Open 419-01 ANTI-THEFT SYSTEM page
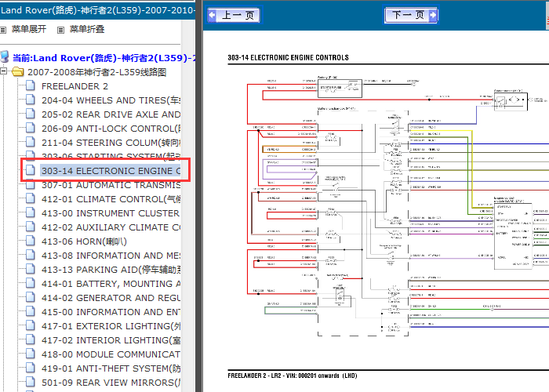 (111, 368)
